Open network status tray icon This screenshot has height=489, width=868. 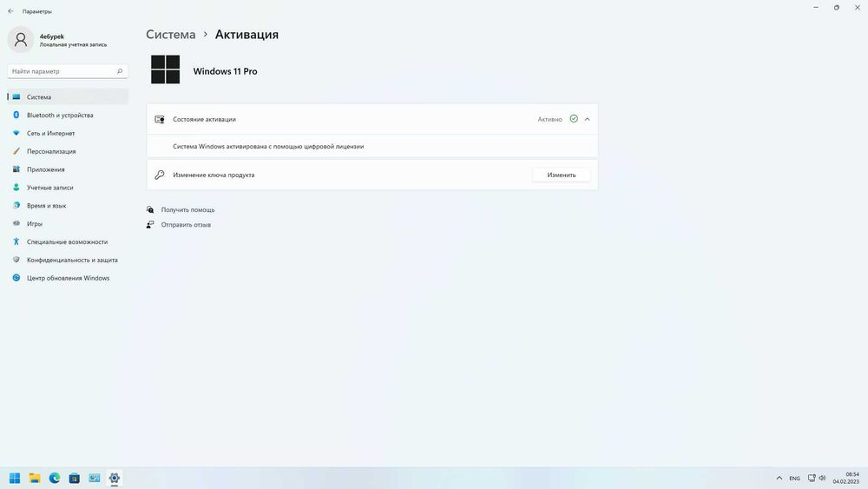[812, 478]
